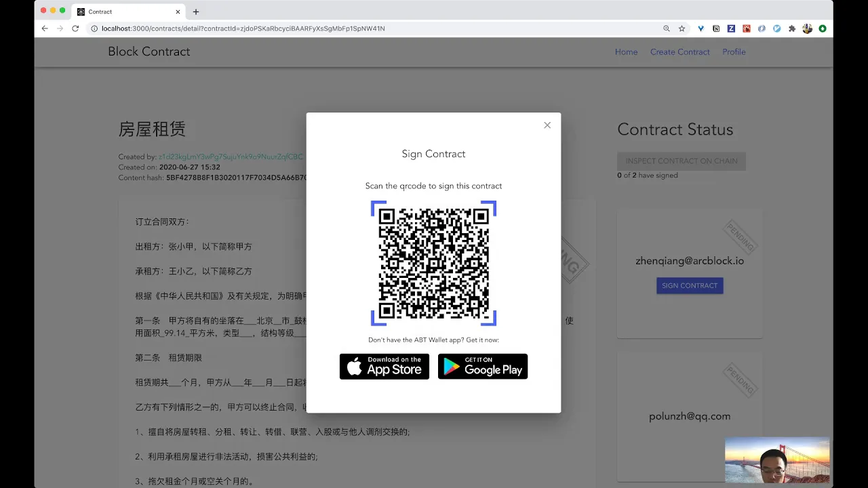Click the Sign Contract dialog heading
Screen dimensions: 868x488
(x=434, y=154)
